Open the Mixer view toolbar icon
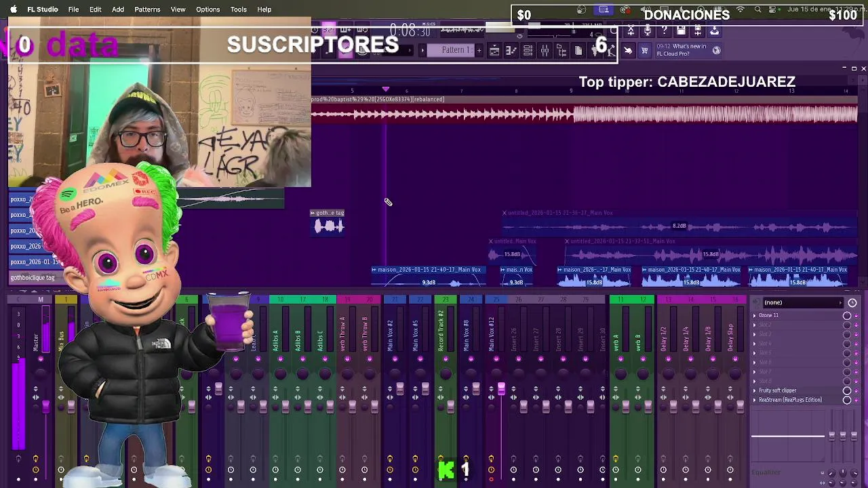The image size is (868, 488). pyautogui.click(x=545, y=50)
